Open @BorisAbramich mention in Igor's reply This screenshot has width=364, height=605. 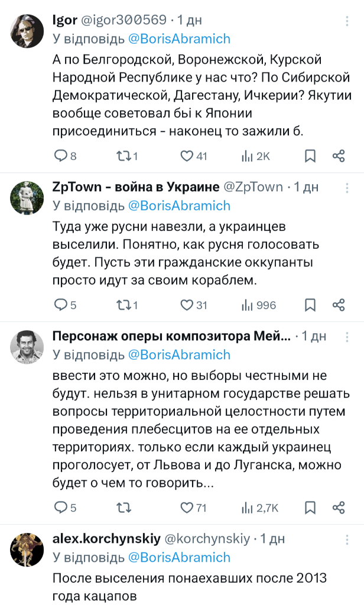179,39
